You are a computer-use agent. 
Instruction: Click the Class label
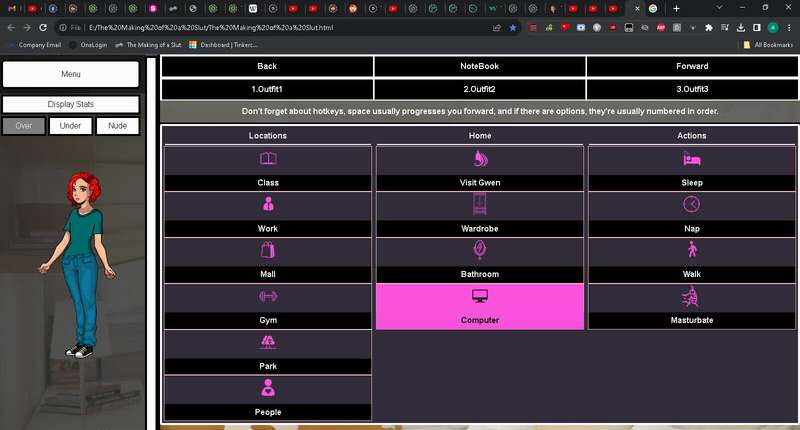268,183
